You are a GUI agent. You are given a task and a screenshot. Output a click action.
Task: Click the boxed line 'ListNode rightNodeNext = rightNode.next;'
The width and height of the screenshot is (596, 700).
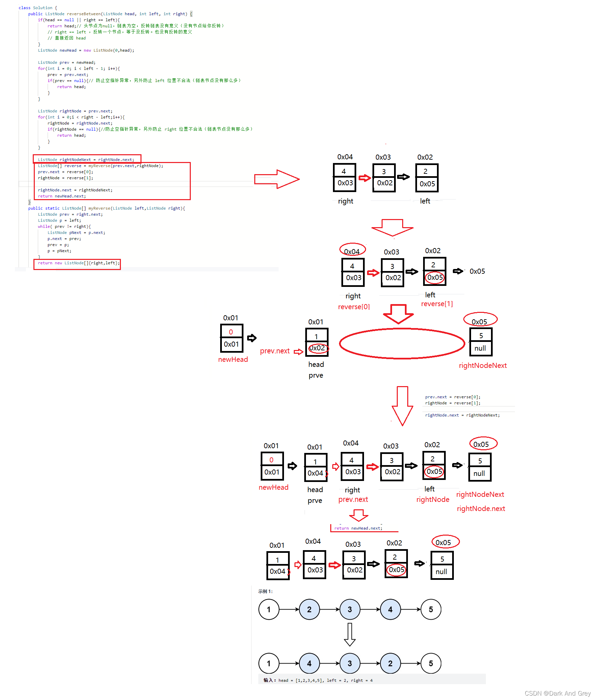(x=86, y=159)
